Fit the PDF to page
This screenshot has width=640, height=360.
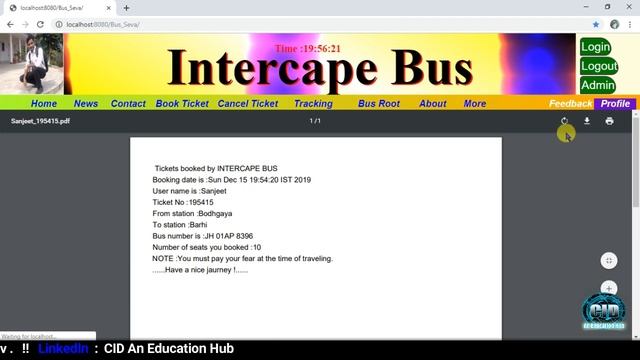coord(609,261)
